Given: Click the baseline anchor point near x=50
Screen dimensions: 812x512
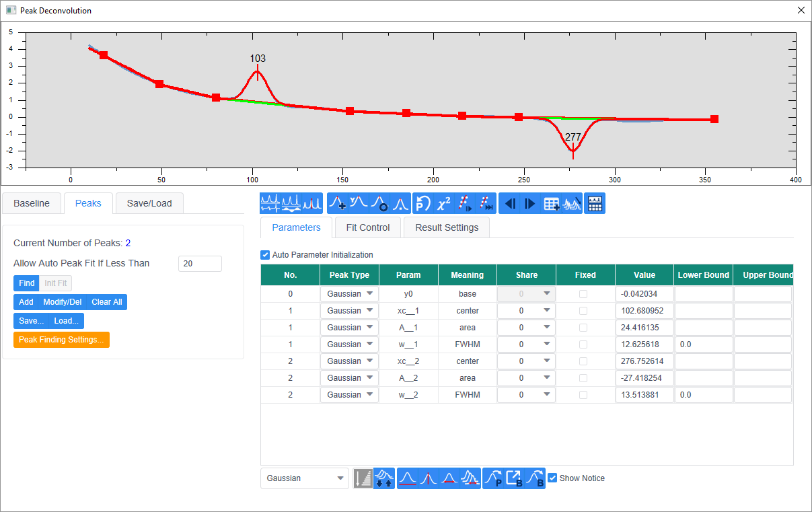Looking at the screenshot, I should [159, 84].
